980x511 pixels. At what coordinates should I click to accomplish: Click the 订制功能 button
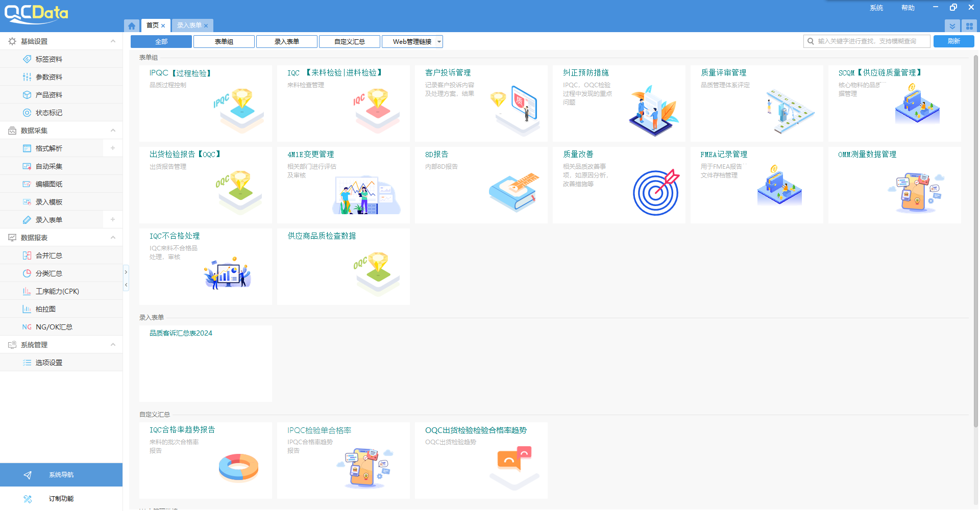click(61, 499)
